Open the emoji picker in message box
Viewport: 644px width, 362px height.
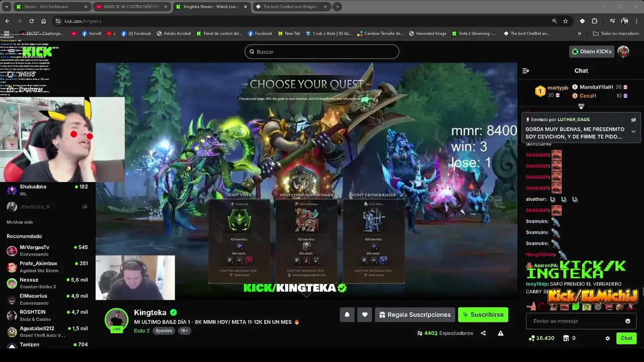[x=627, y=321]
